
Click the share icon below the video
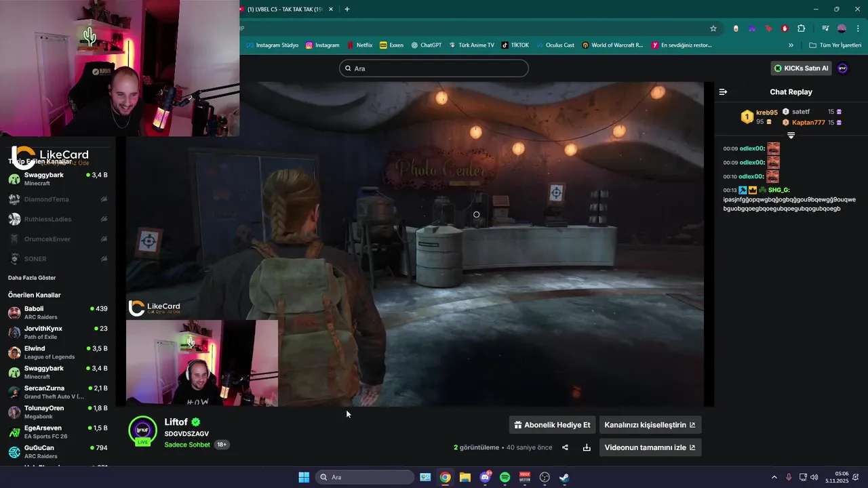[565, 447]
